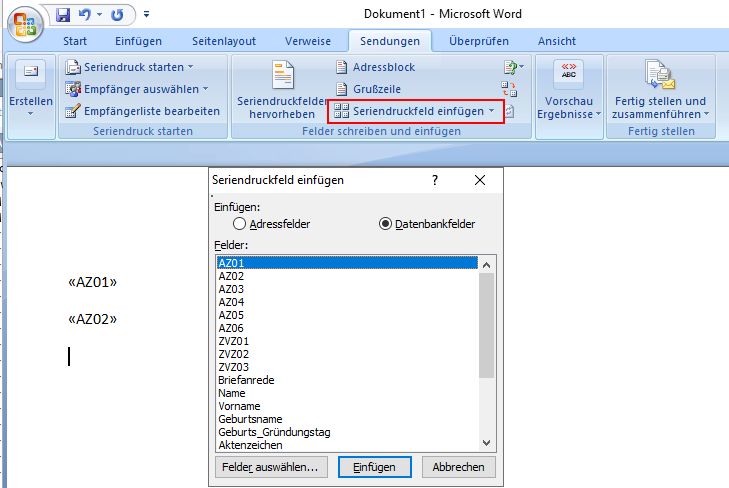This screenshot has width=729, height=488.
Task: Open Empfängerliste bearbeiten
Action: [142, 111]
